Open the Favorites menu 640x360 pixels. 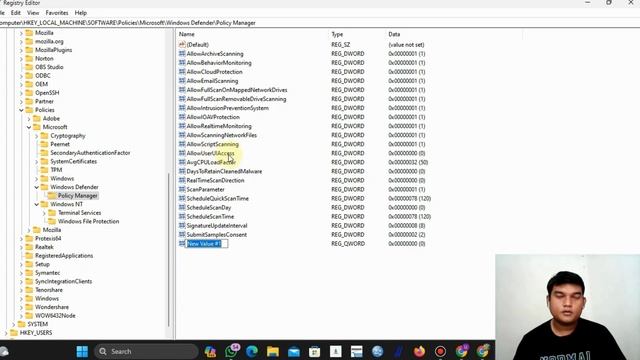(57, 13)
